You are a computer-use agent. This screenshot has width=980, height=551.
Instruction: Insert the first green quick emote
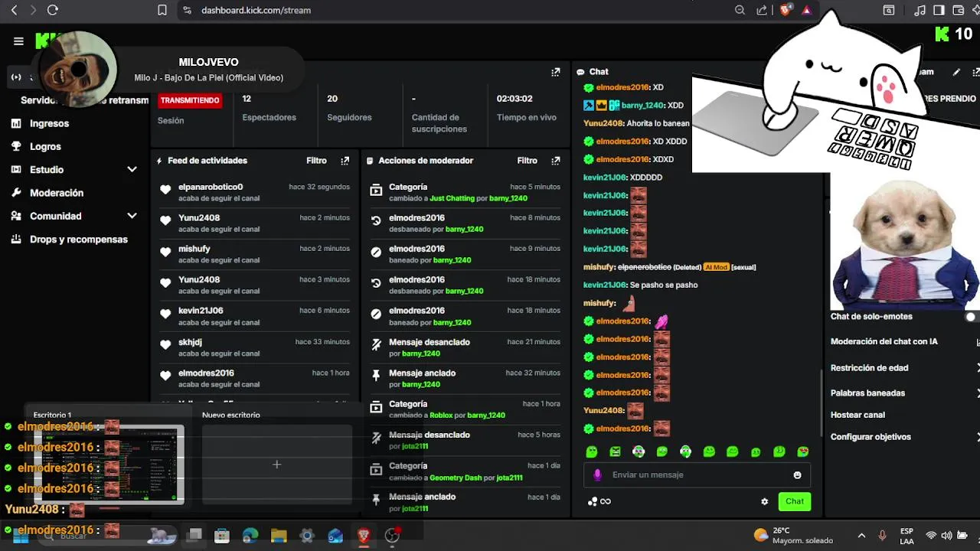click(x=592, y=452)
